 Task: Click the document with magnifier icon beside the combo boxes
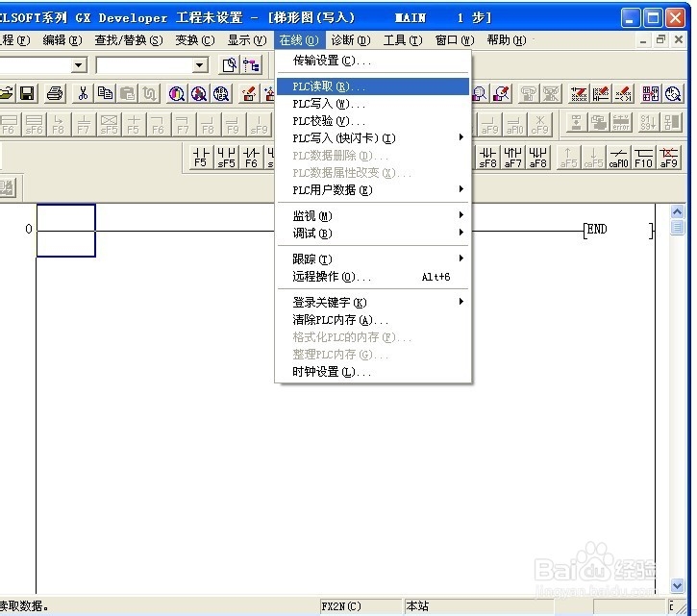point(230,65)
